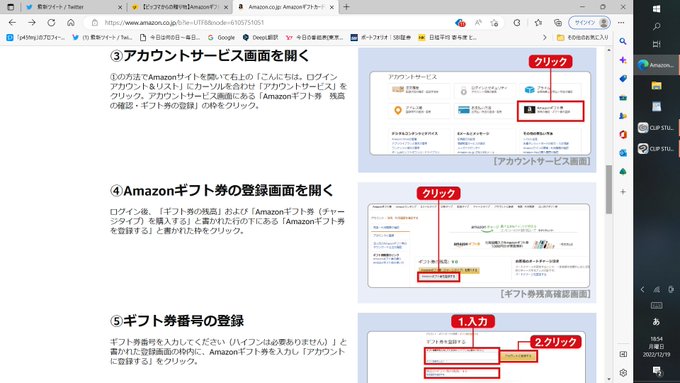Click the サインイン profile button
The width and height of the screenshot is (680, 383).
[589, 23]
